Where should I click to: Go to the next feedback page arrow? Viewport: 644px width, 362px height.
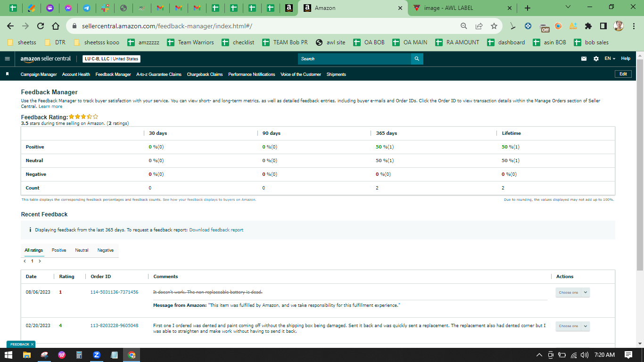(40, 261)
